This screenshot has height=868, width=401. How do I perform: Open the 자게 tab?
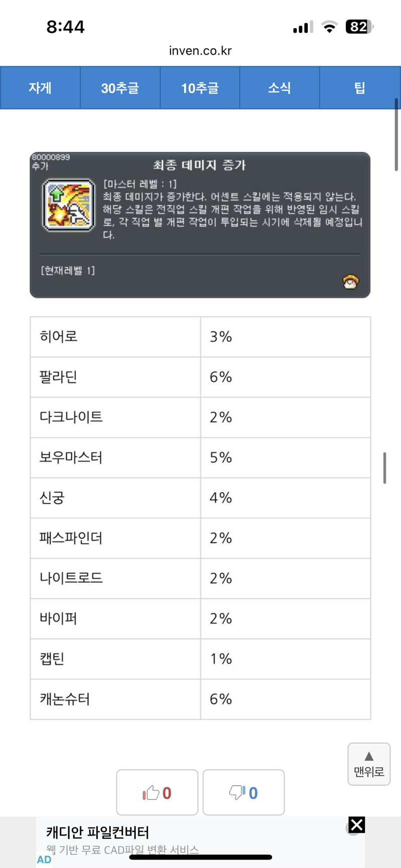[40, 88]
